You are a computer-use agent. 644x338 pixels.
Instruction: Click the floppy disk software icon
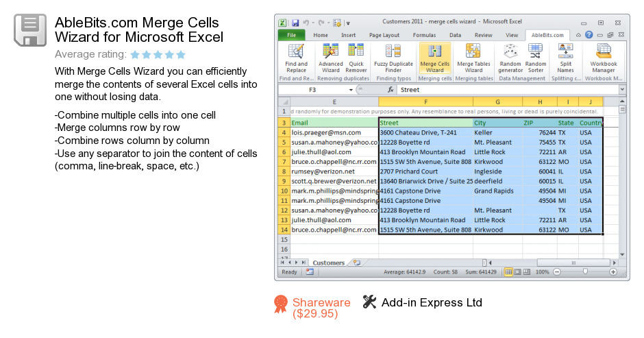click(30, 30)
